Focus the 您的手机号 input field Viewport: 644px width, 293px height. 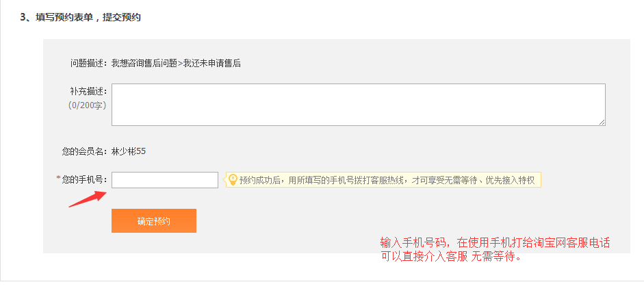point(165,180)
